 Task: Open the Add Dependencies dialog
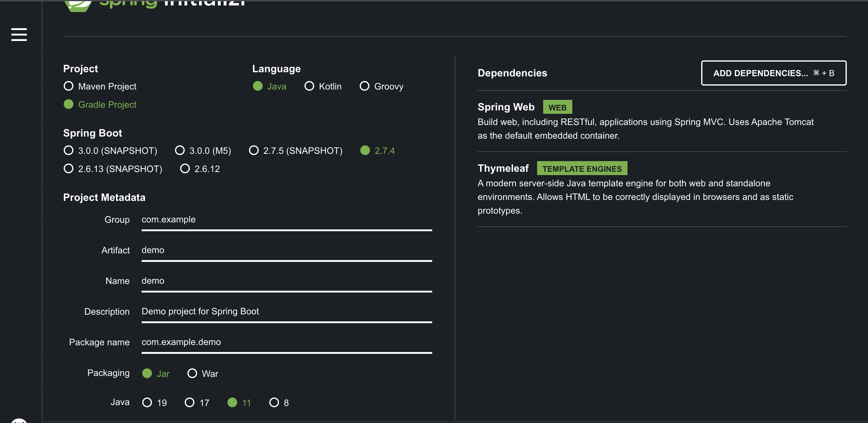(774, 73)
